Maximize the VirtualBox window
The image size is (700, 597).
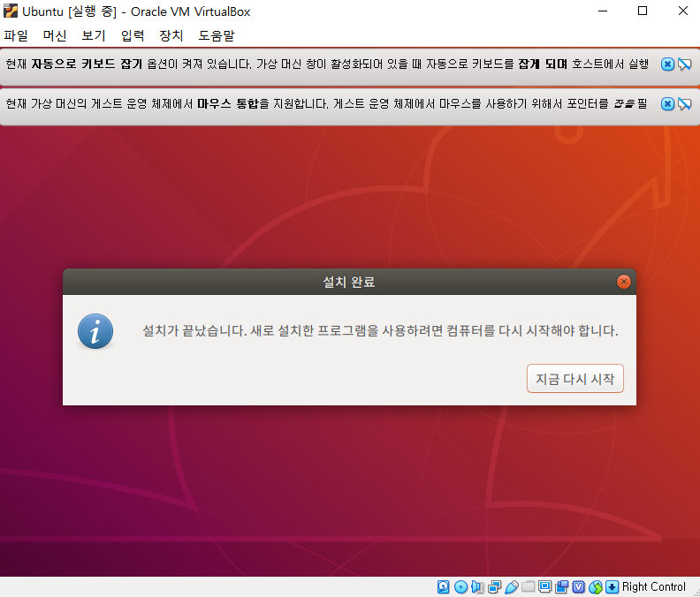pos(643,11)
